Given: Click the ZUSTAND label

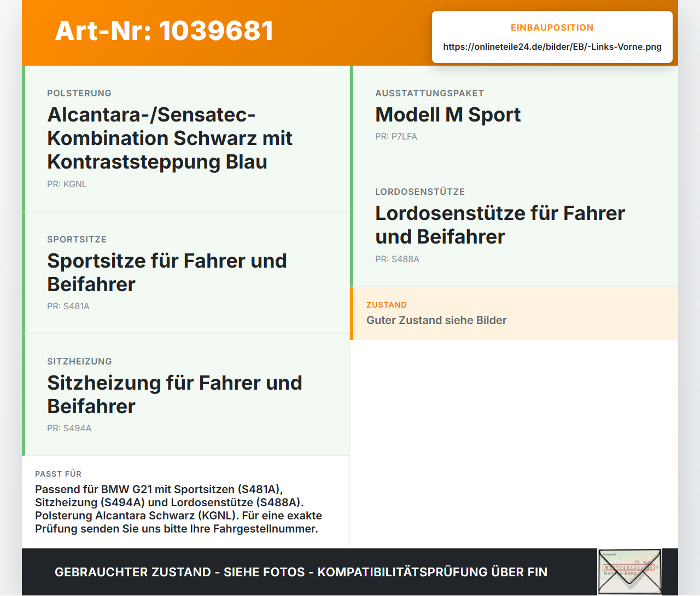Looking at the screenshot, I should click(x=387, y=305).
